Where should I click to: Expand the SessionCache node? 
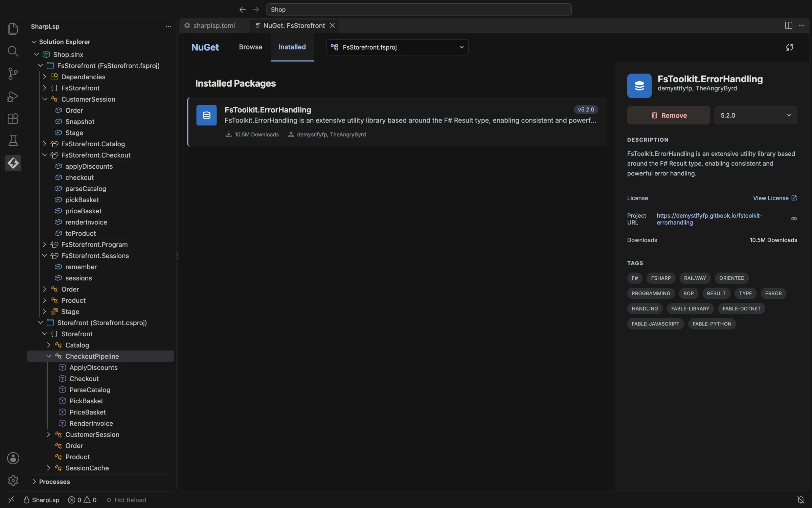pyautogui.click(x=48, y=468)
